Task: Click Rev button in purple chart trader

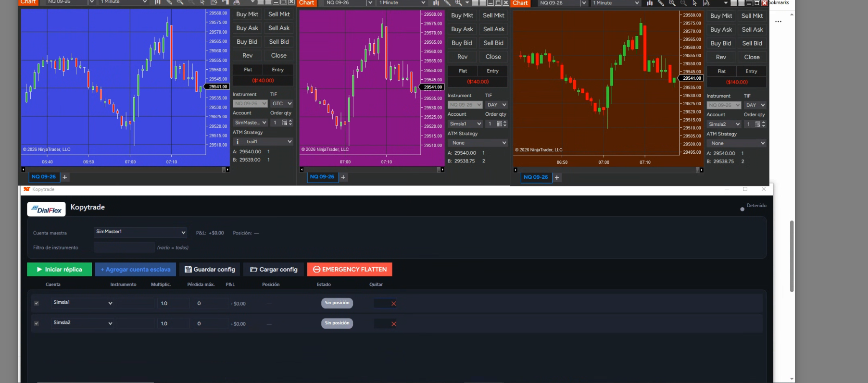Action: click(x=462, y=57)
